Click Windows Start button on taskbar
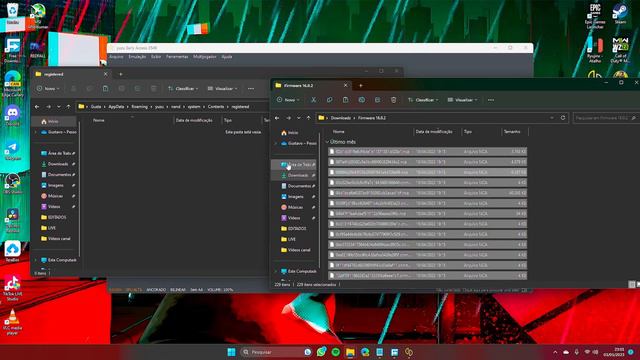The image size is (640, 360). click(231, 352)
